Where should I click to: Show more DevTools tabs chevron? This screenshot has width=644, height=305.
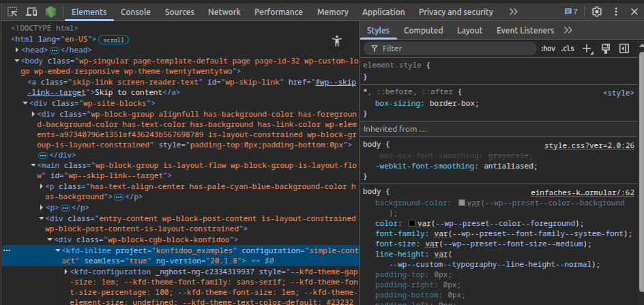514,12
